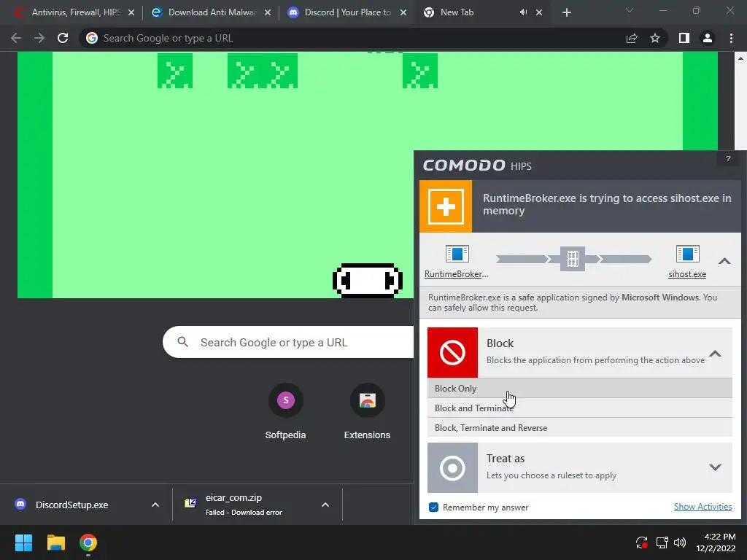
Task: Open the Softpedia shortcut tile
Action: (285, 411)
